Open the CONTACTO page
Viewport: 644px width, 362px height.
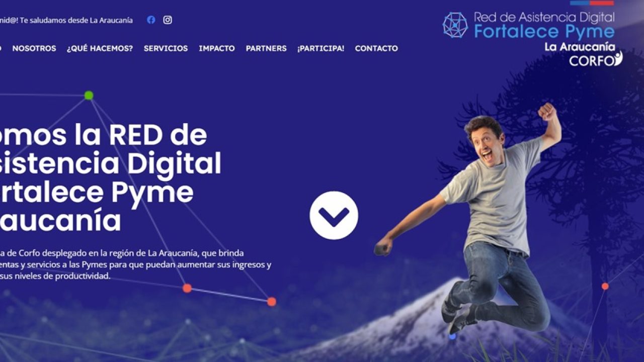tap(376, 48)
